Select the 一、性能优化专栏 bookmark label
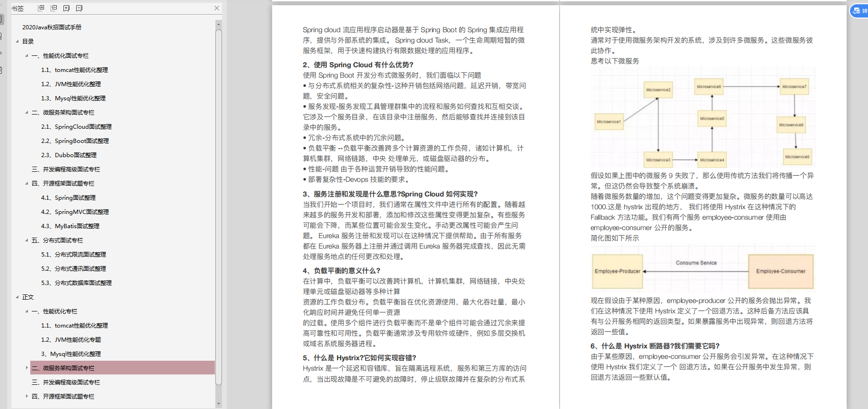Viewport: 868px width, 409px height. pyautogui.click(x=54, y=311)
